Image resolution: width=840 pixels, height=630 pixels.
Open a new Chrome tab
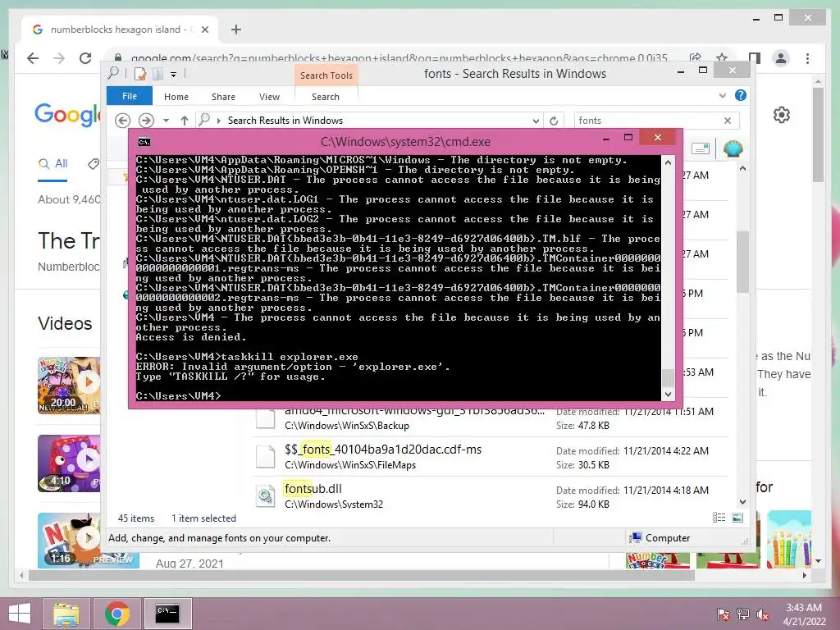click(236, 30)
